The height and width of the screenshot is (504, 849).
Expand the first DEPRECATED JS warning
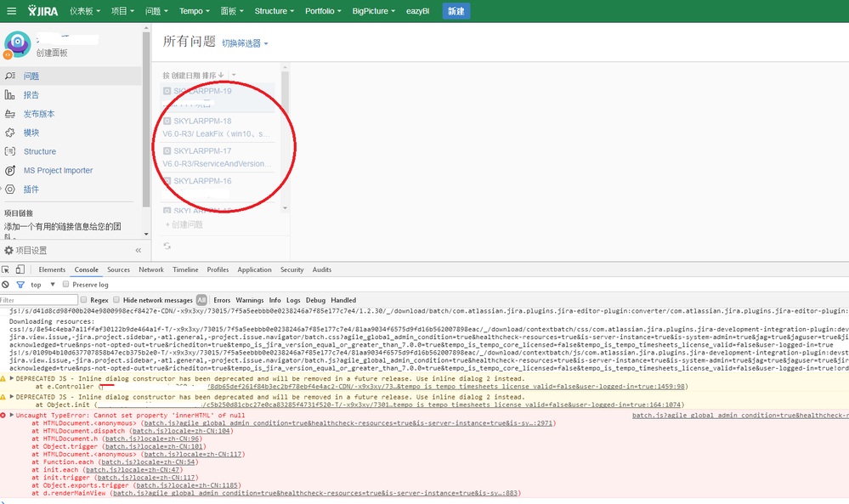tap(11, 379)
